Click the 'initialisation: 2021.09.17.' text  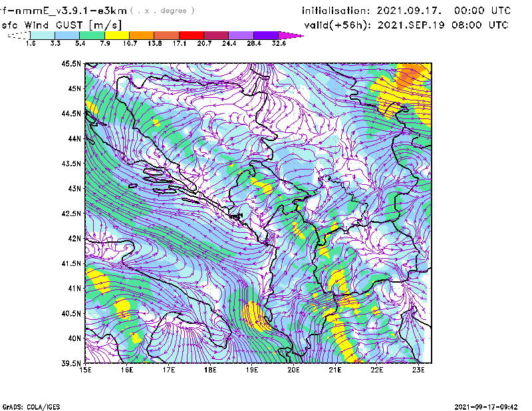point(372,11)
